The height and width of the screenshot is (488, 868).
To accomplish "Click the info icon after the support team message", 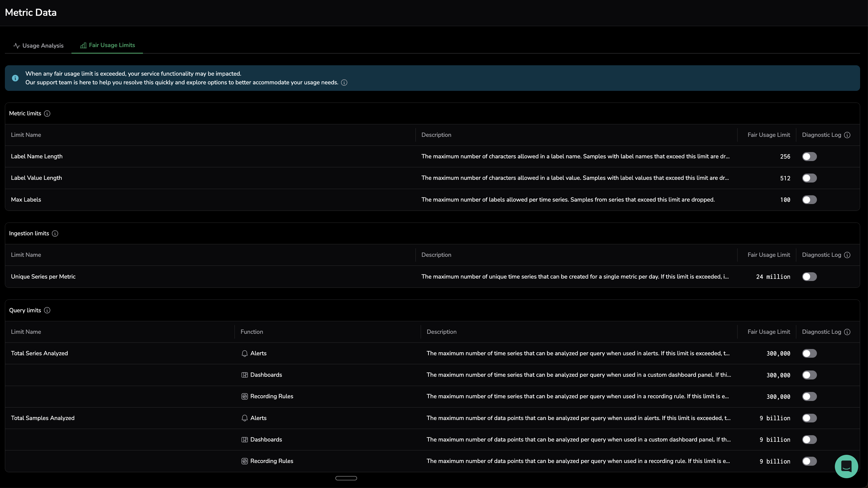I will [344, 83].
